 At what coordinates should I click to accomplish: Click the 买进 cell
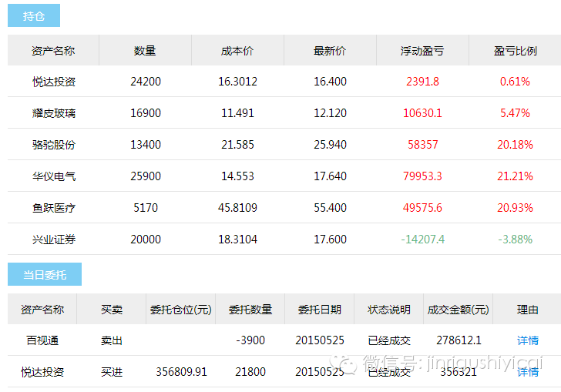click(112, 372)
